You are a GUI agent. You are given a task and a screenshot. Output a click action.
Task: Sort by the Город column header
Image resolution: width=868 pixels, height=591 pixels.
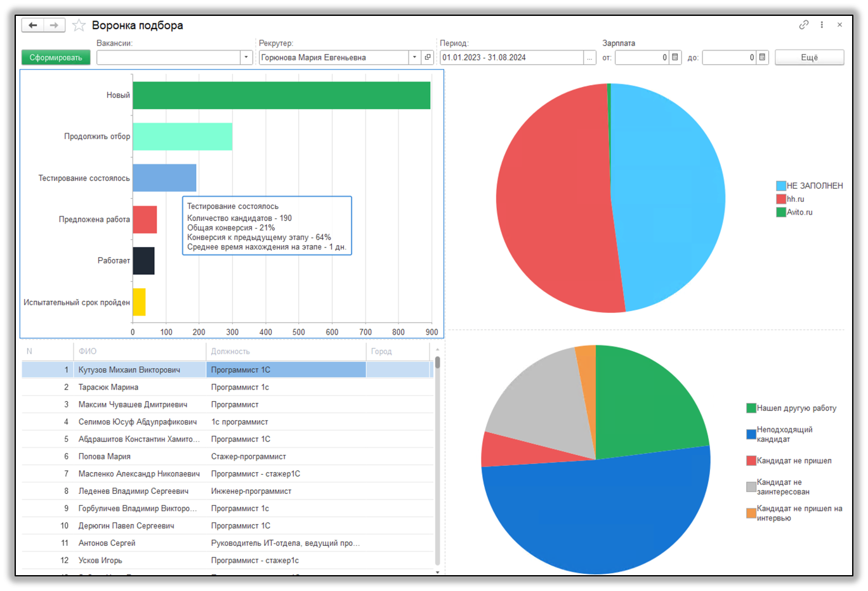click(398, 352)
